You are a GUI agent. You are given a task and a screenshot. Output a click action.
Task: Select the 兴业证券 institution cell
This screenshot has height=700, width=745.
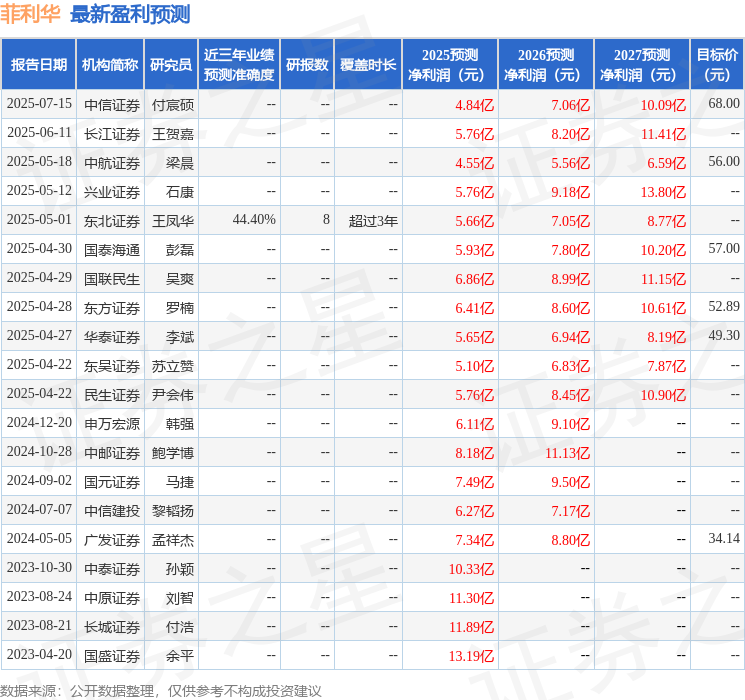[x=112, y=192]
